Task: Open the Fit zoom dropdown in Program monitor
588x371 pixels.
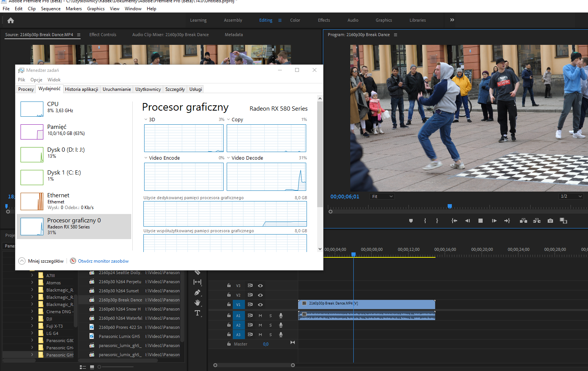Action: [382, 196]
